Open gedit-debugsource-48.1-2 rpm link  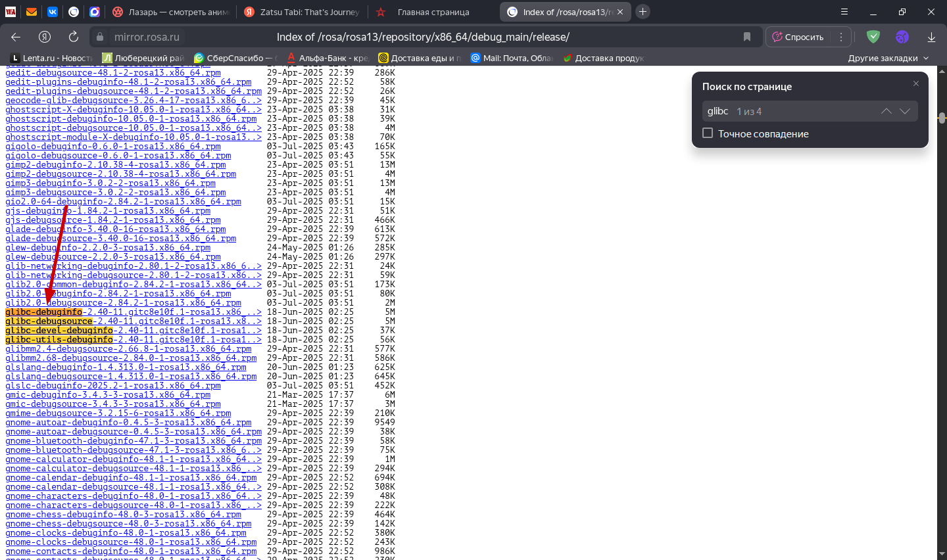click(113, 73)
